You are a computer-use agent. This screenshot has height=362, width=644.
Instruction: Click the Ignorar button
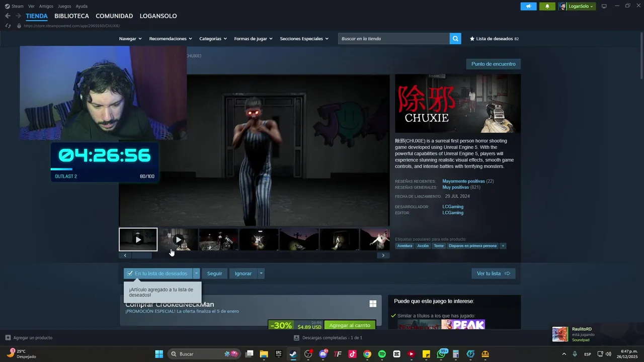(243, 274)
